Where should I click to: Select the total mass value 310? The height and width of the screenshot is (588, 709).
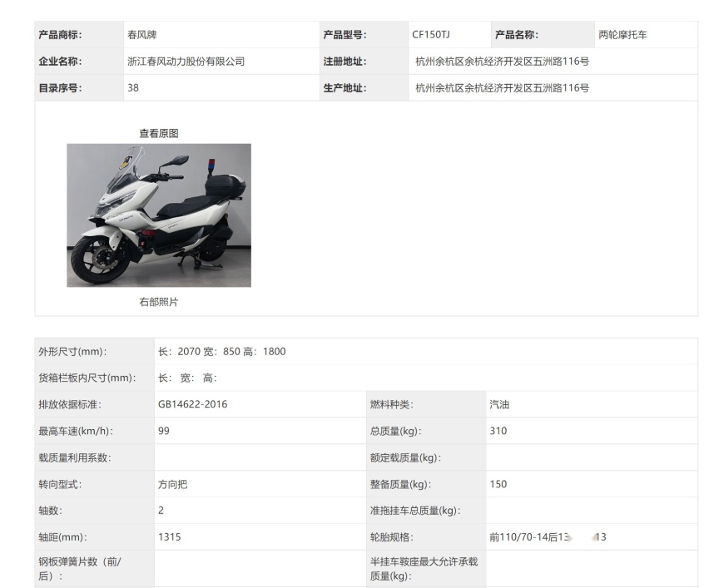click(498, 431)
